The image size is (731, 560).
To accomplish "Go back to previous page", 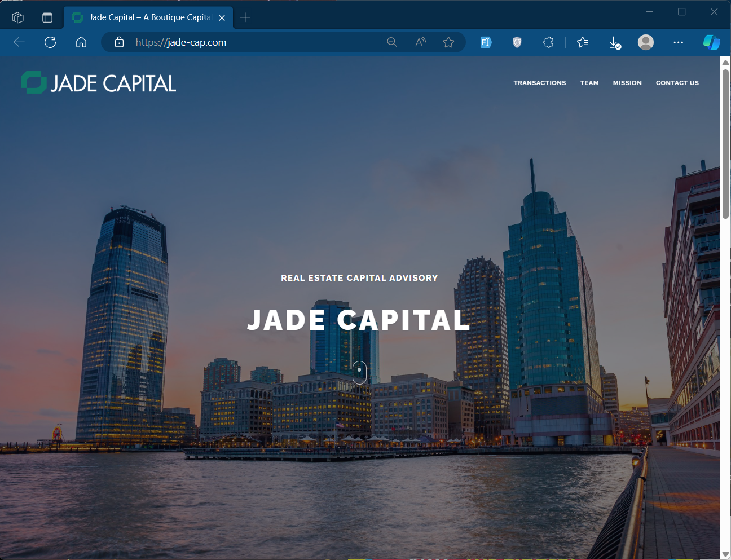I will (19, 42).
